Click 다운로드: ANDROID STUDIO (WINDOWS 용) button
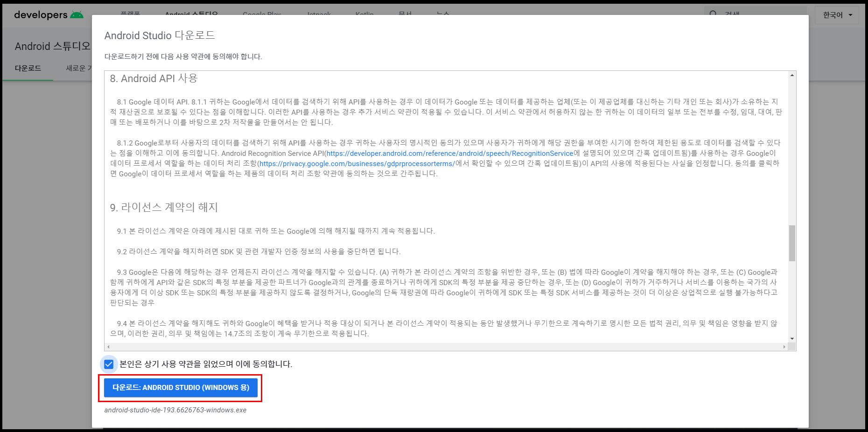Viewport: 868px width, 432px height. coord(181,388)
